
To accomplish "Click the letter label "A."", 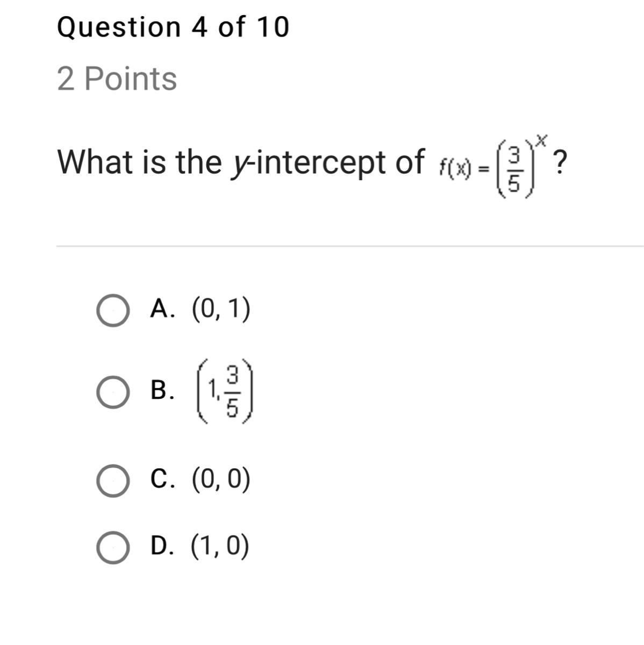I will [x=163, y=309].
